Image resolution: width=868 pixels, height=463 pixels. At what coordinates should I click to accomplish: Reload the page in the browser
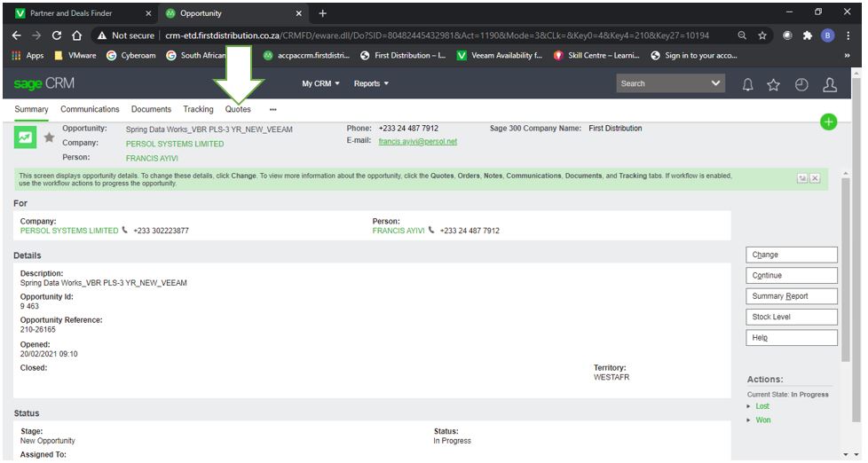point(57,35)
